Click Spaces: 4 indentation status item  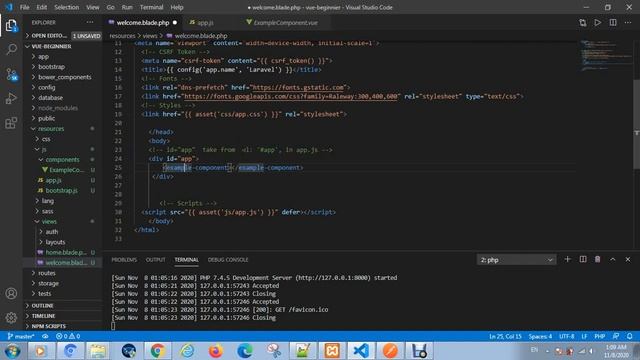tap(540, 336)
